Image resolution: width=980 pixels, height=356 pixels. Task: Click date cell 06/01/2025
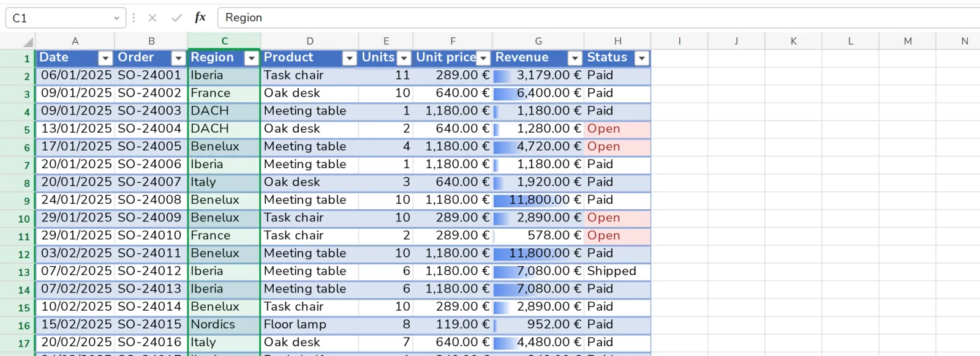(75, 75)
